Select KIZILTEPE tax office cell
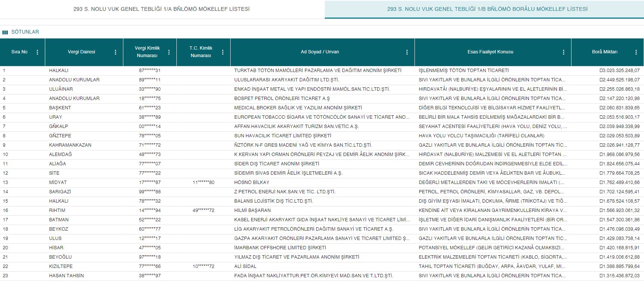 [61, 266]
